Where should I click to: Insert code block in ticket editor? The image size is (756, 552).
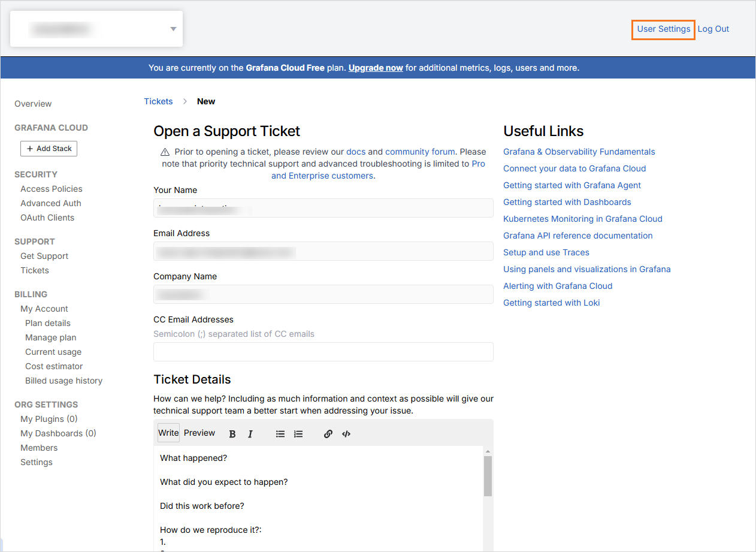point(346,434)
